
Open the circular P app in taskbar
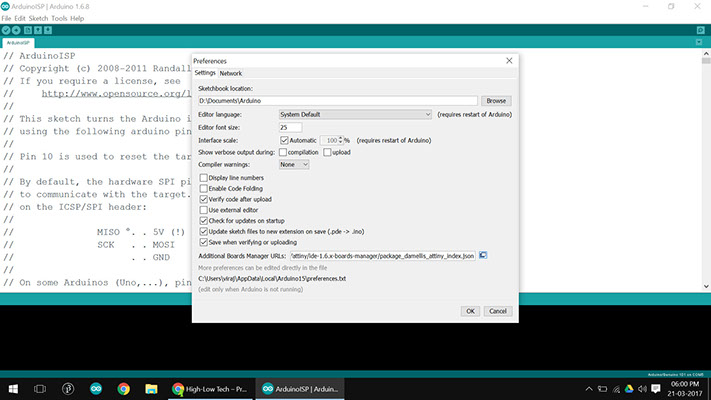pyautogui.click(x=68, y=389)
